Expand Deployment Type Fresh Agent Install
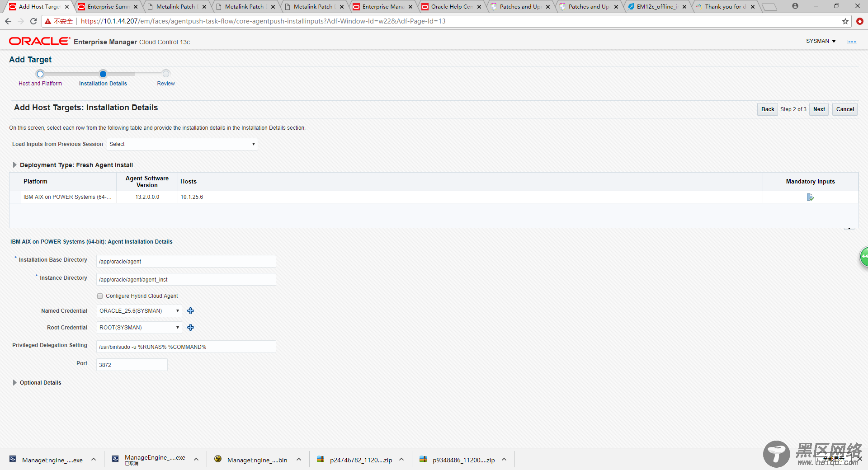This screenshot has width=868, height=470. (x=15, y=165)
